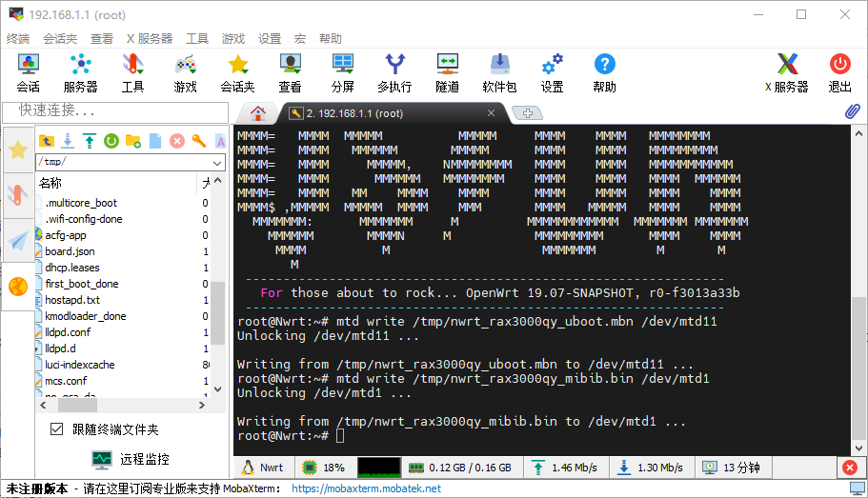The height and width of the screenshot is (498, 868).
Task: Click the 分屏 (Split) toolbar icon
Action: [343, 73]
